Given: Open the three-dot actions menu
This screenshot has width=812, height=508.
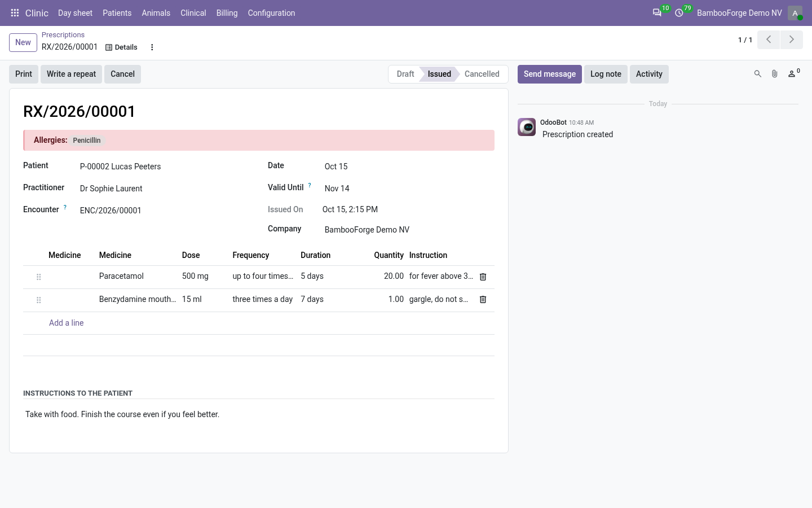Looking at the screenshot, I should [152, 47].
